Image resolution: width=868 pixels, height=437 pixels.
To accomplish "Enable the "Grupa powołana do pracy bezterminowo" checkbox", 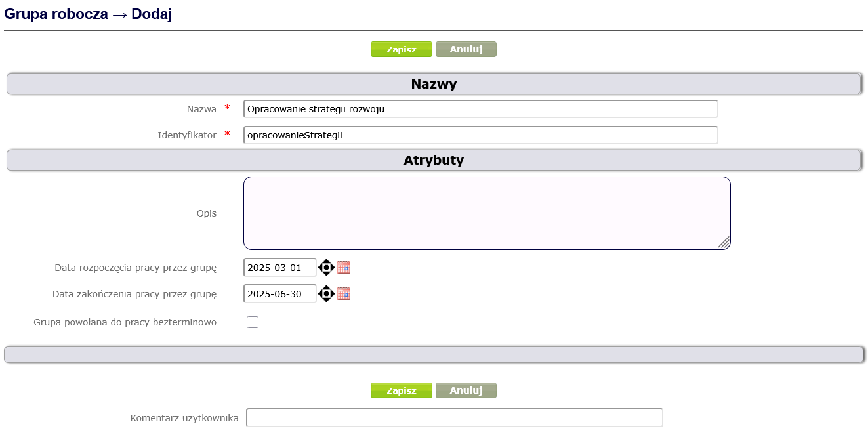I will (x=253, y=322).
